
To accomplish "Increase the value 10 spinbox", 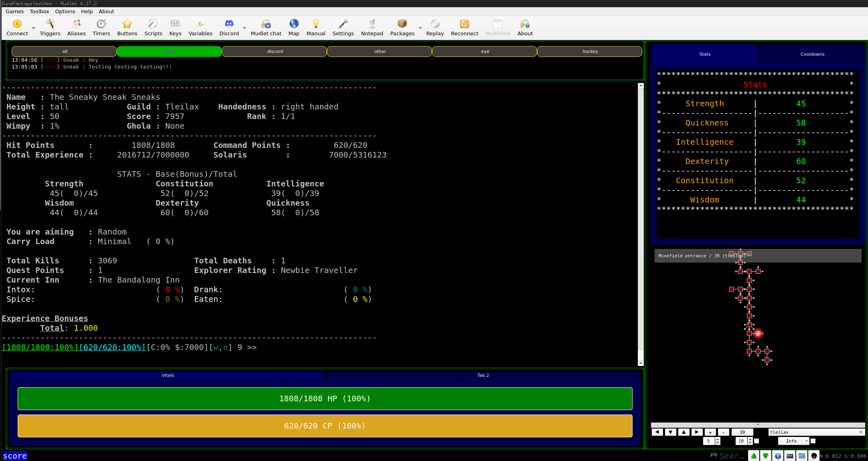I will 750,439.
